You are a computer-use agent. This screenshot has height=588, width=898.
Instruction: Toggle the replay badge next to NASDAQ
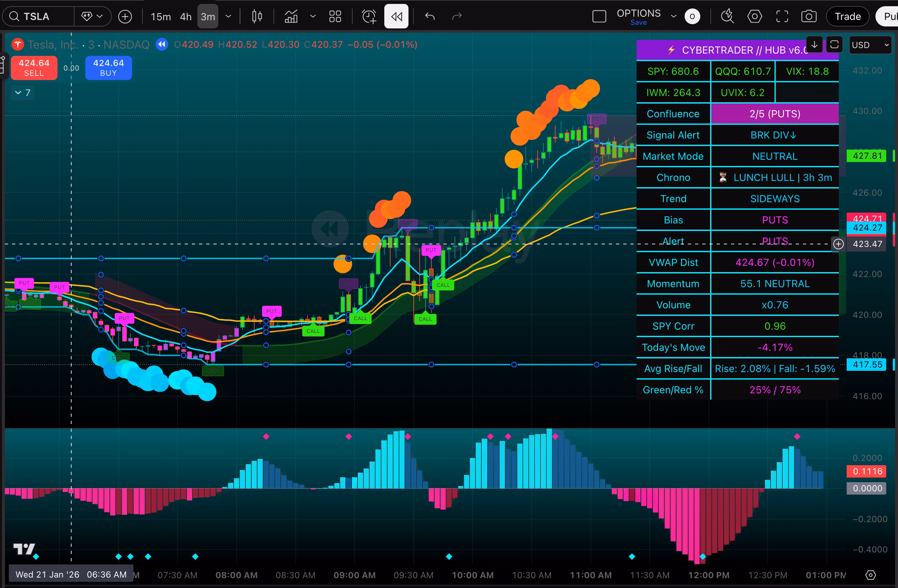pos(162,44)
